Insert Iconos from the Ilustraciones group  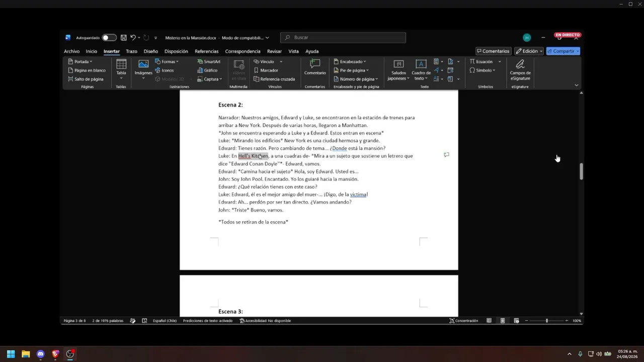pos(164,70)
